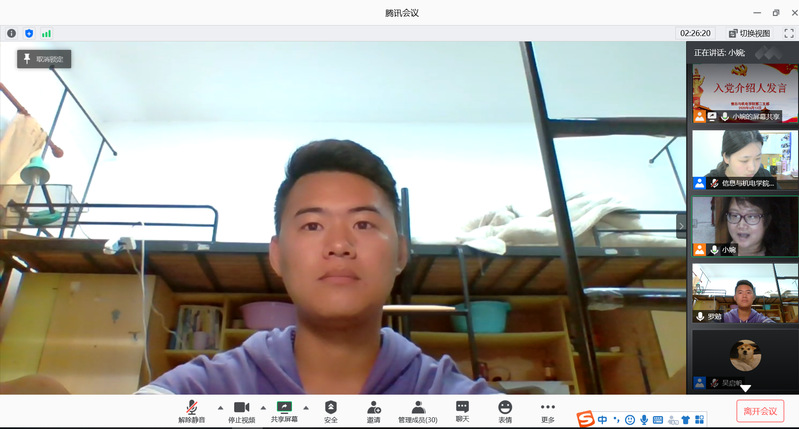Open the 聊天 chat panel
The image size is (799, 429).
click(462, 411)
